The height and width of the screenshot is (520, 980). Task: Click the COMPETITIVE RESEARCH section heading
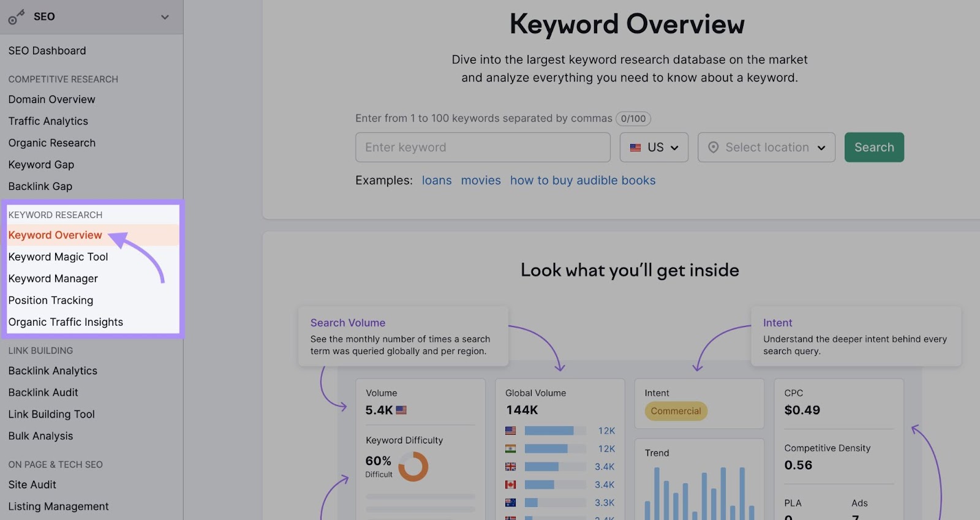coord(63,80)
